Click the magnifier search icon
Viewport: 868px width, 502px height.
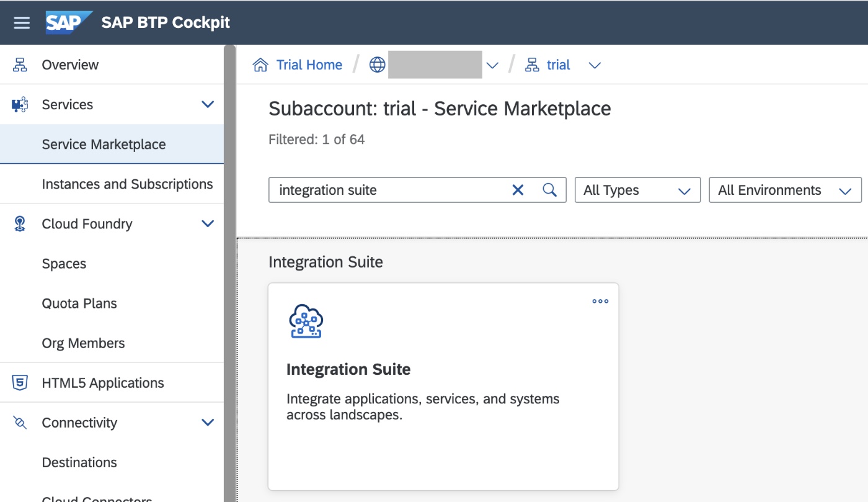tap(549, 190)
